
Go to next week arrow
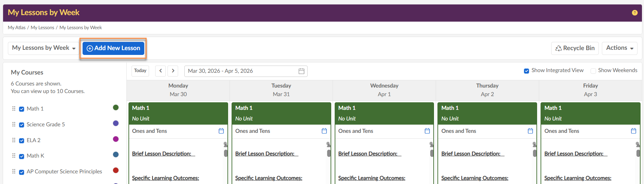[173, 71]
